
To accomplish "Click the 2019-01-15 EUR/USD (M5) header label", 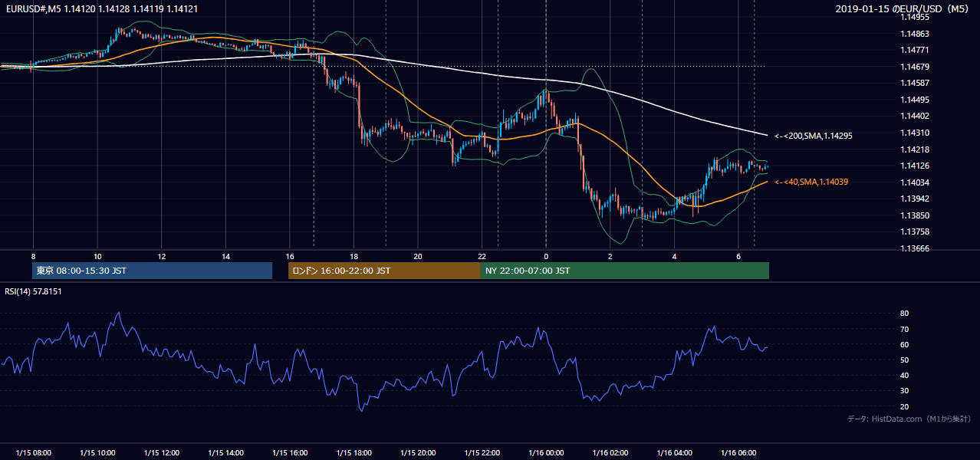I will [x=903, y=9].
